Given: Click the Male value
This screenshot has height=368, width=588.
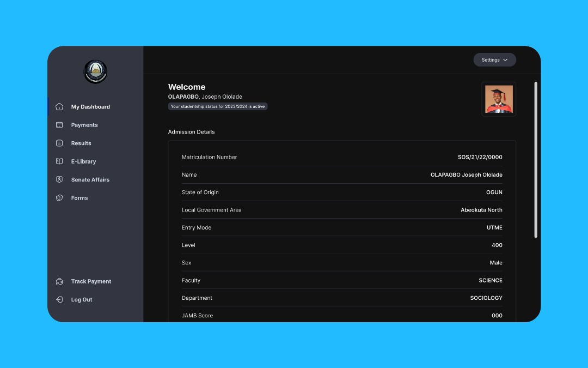Looking at the screenshot, I should (x=496, y=263).
